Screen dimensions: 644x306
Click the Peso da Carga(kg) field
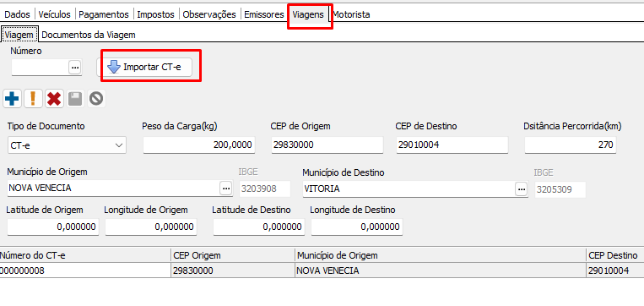pos(199,145)
